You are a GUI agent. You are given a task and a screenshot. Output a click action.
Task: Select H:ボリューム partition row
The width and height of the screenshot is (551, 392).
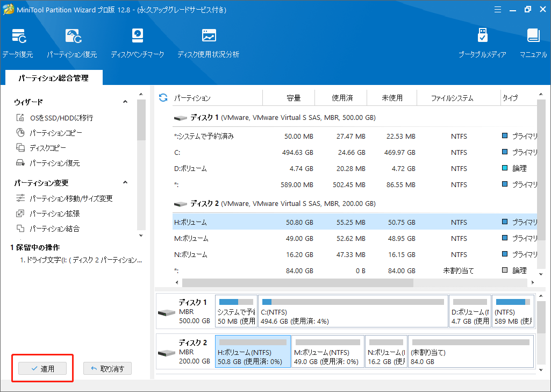[x=355, y=222]
